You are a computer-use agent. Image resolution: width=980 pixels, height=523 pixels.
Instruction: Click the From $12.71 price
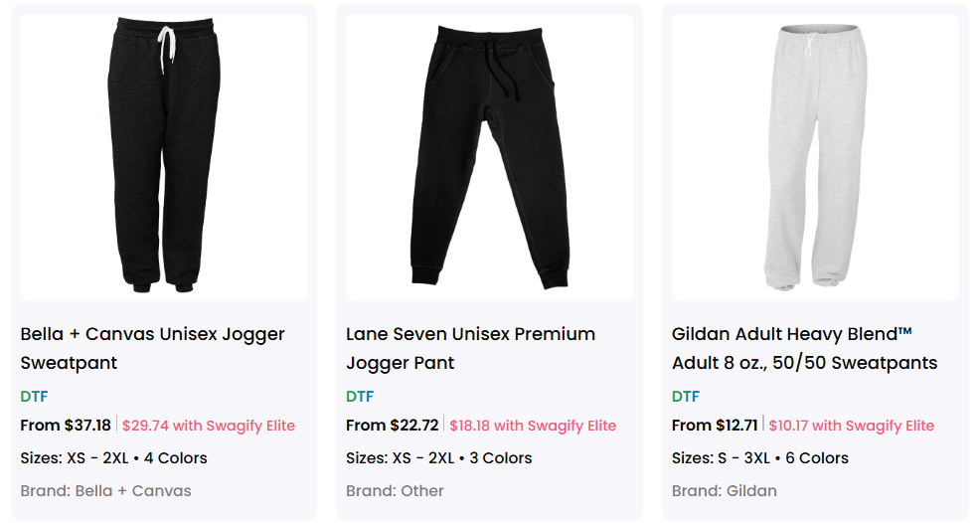click(x=715, y=426)
